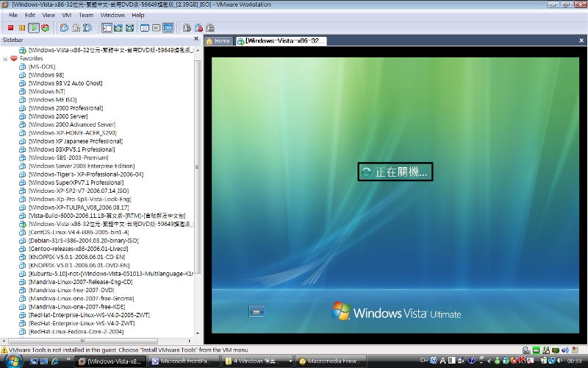588x368 pixels.
Task: Switch to Quick Switch mode icon
Action: click(118, 28)
